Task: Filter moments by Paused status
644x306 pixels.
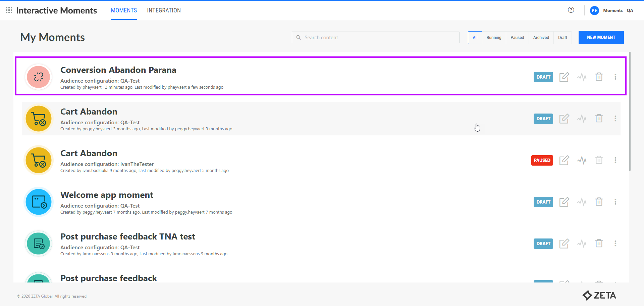Action: tap(517, 38)
